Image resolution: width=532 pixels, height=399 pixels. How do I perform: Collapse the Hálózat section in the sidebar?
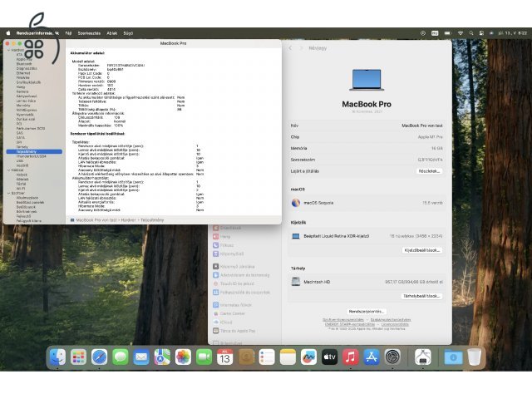coord(9,170)
